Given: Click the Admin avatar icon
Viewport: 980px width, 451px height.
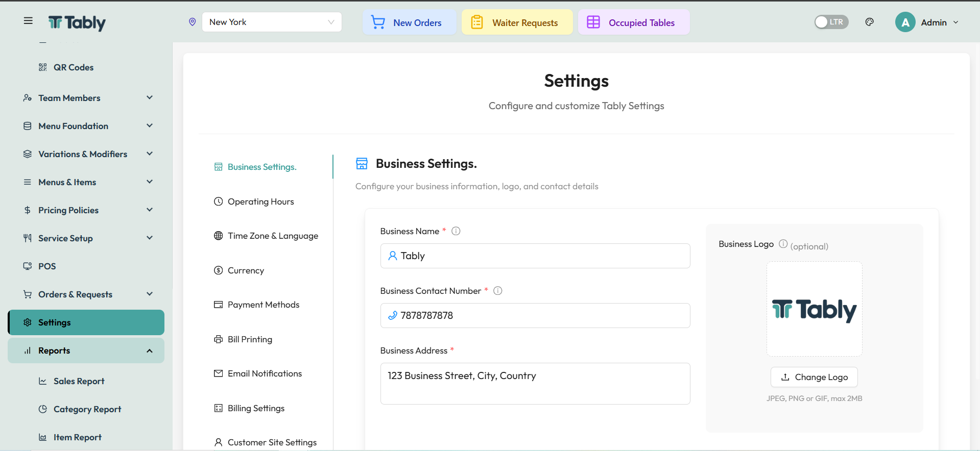Looking at the screenshot, I should (905, 22).
